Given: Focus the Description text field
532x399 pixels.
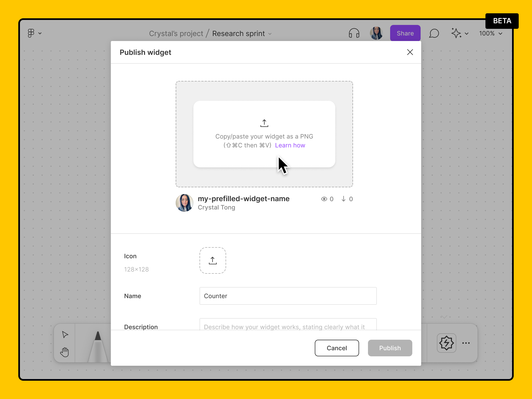Looking at the screenshot, I should [x=288, y=324].
